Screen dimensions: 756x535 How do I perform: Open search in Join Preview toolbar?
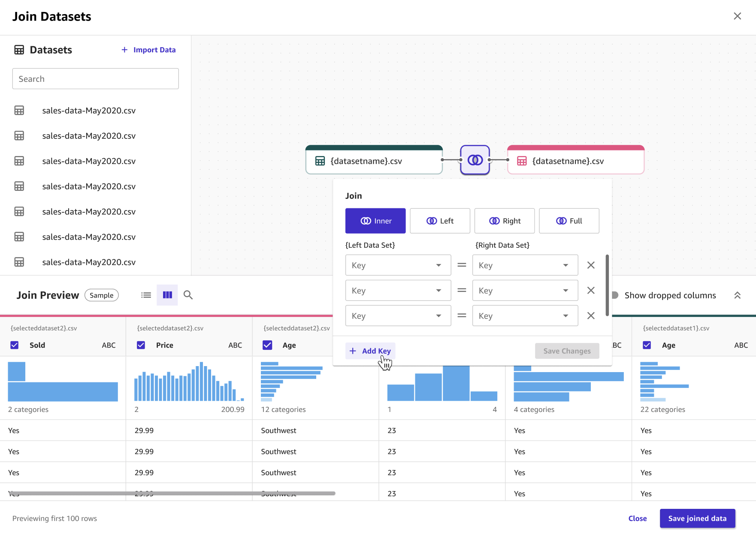(x=188, y=295)
